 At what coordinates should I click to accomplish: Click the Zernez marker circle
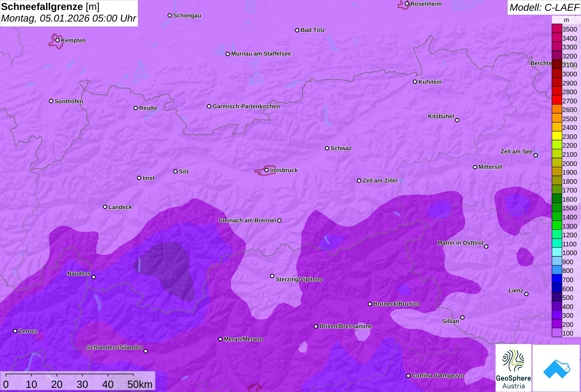15,331
